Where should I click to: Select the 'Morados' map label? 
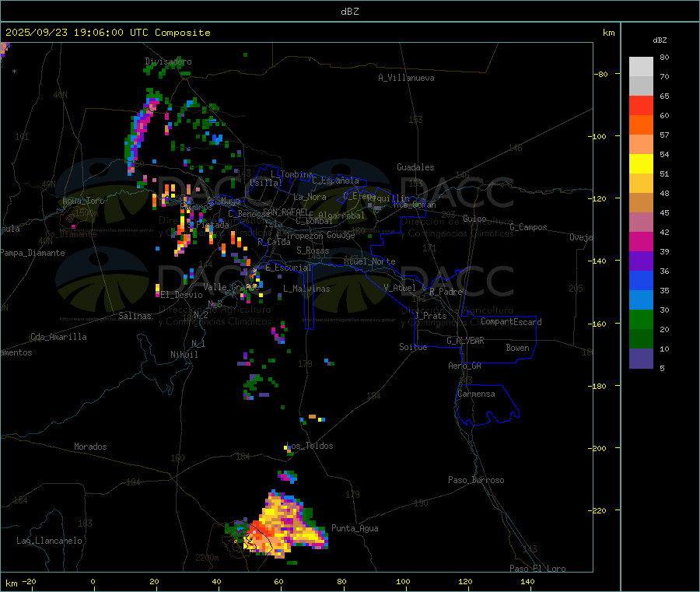pos(90,447)
